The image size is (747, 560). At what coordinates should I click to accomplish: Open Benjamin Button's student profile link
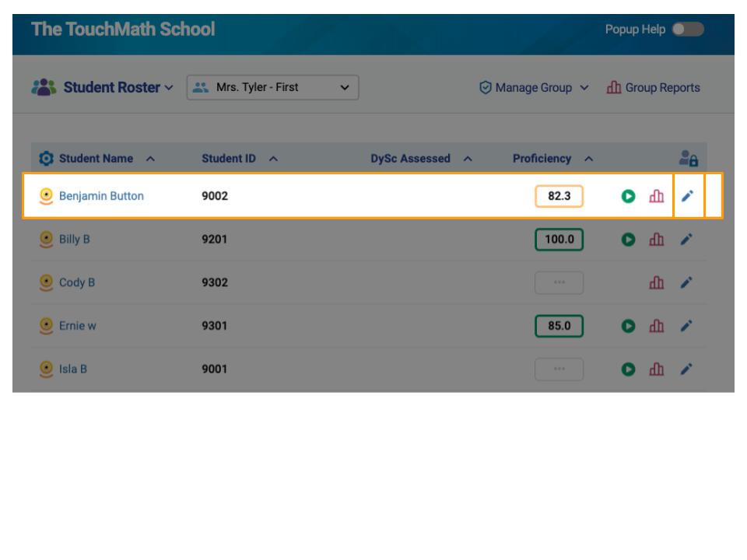tap(101, 196)
